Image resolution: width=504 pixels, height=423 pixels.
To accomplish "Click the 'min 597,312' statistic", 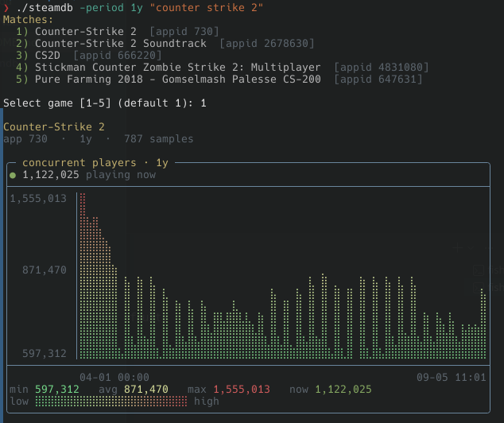I will (45, 390).
